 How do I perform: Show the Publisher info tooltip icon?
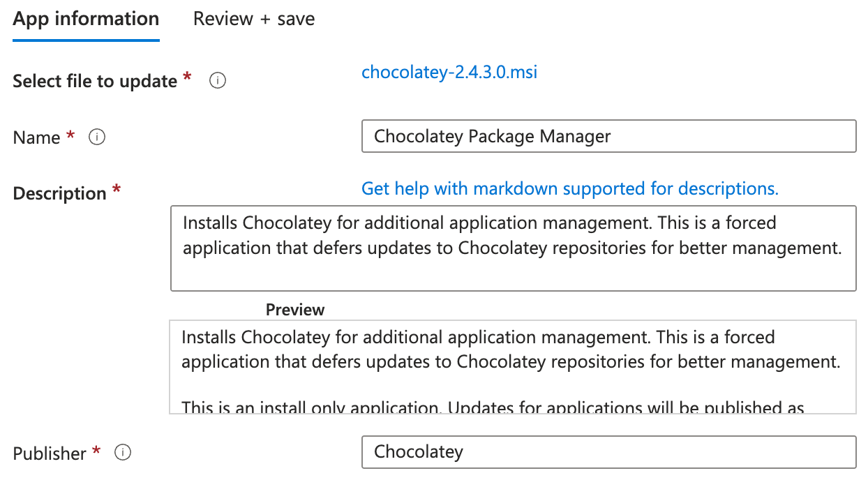click(x=123, y=453)
